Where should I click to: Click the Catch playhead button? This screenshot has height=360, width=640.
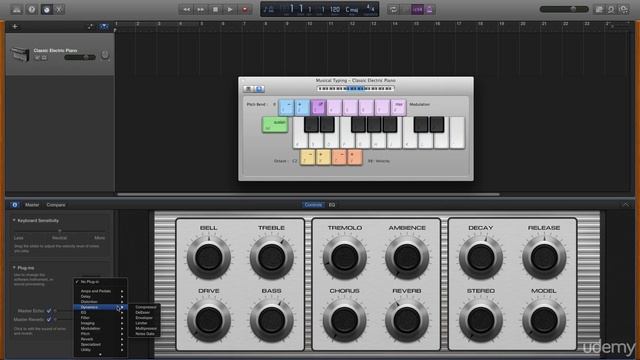104,27
